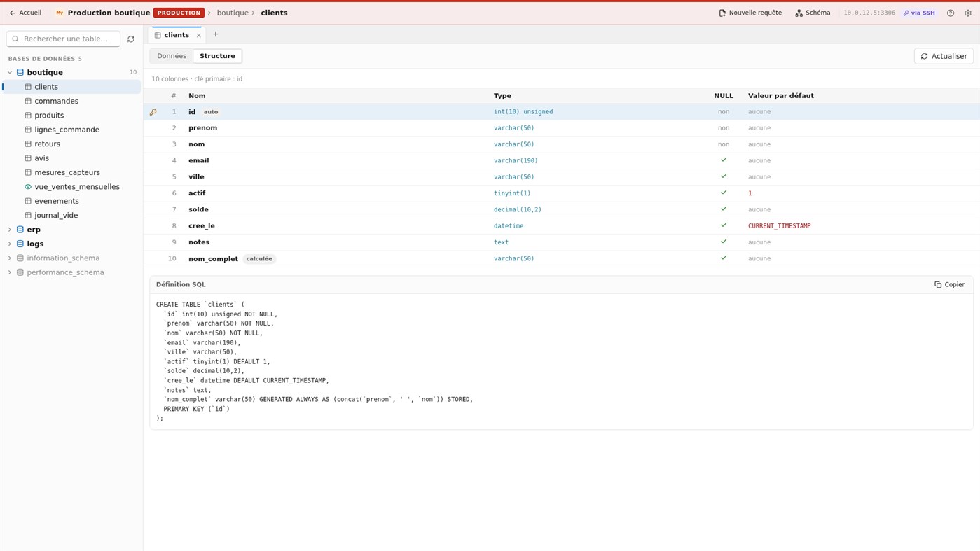Open the help question-mark icon
This screenshot has width=980, height=551.
click(x=951, y=13)
